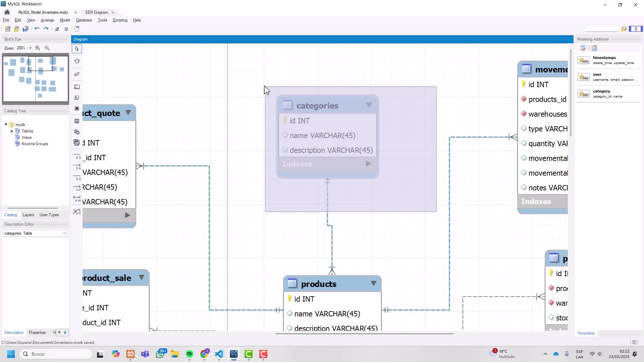The height and width of the screenshot is (362, 644).
Task: Redo the last undone action
Action: tap(46, 29)
